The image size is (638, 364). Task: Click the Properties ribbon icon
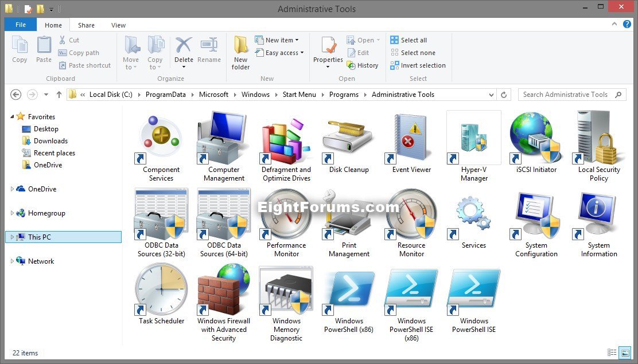[328, 45]
